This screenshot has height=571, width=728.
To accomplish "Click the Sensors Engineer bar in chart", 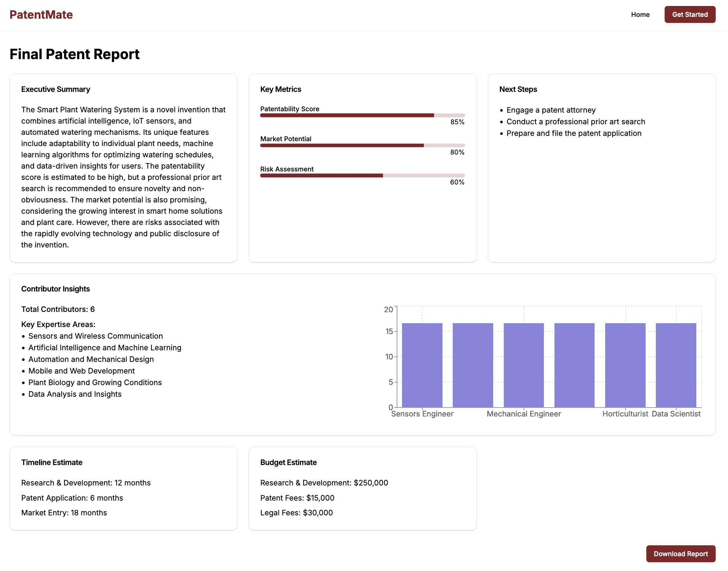I will (x=422, y=365).
